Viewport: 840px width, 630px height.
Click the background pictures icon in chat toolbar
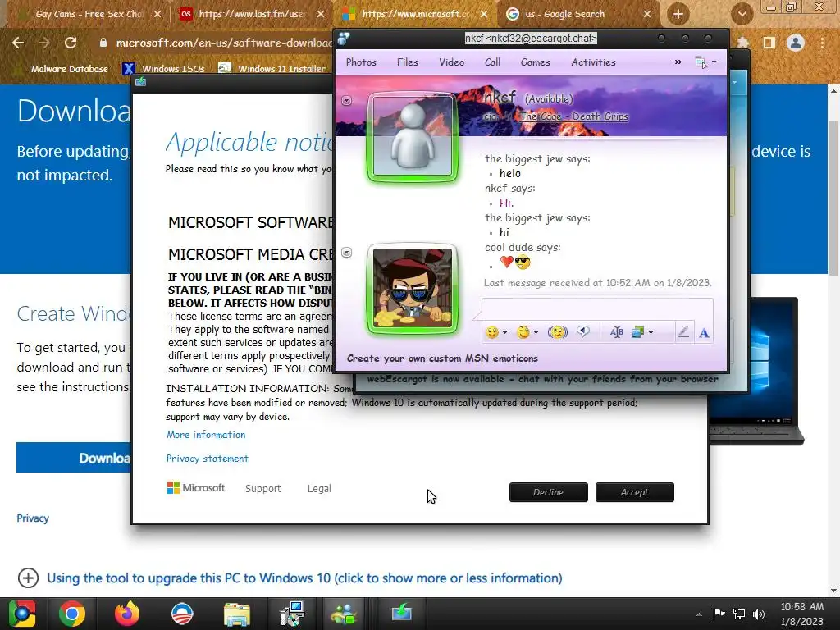point(637,332)
